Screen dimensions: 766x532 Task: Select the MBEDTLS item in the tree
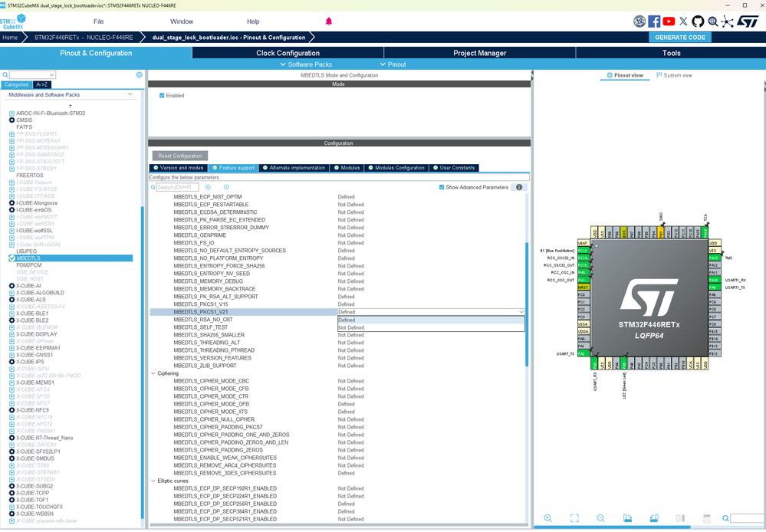(x=28, y=258)
